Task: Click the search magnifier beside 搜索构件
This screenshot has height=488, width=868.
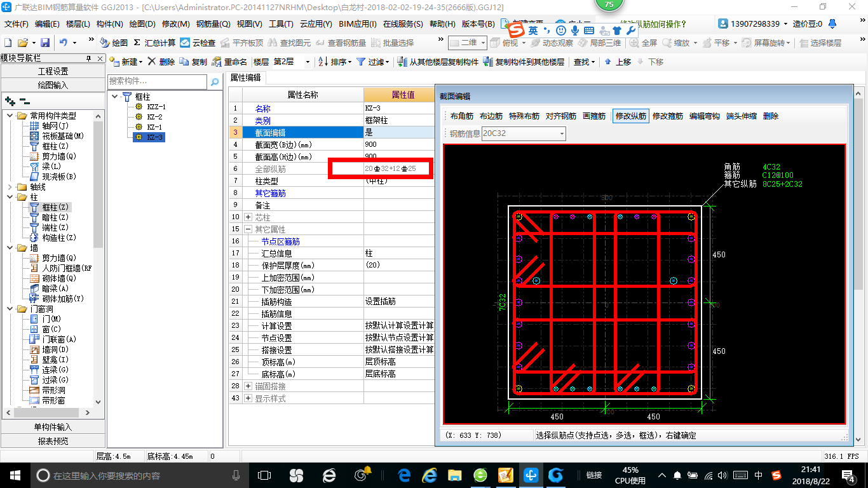Action: [x=215, y=81]
